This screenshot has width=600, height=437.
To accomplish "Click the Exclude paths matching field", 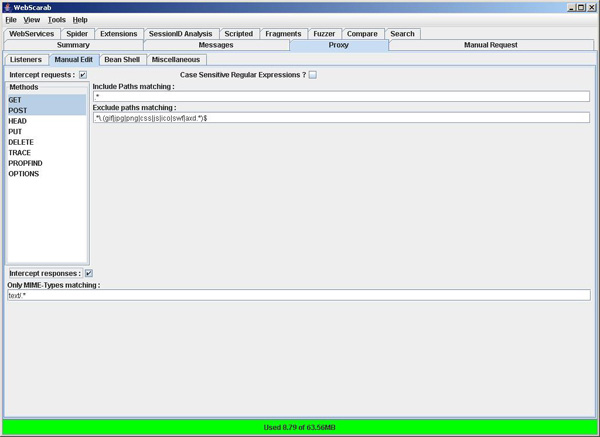I will (x=341, y=118).
